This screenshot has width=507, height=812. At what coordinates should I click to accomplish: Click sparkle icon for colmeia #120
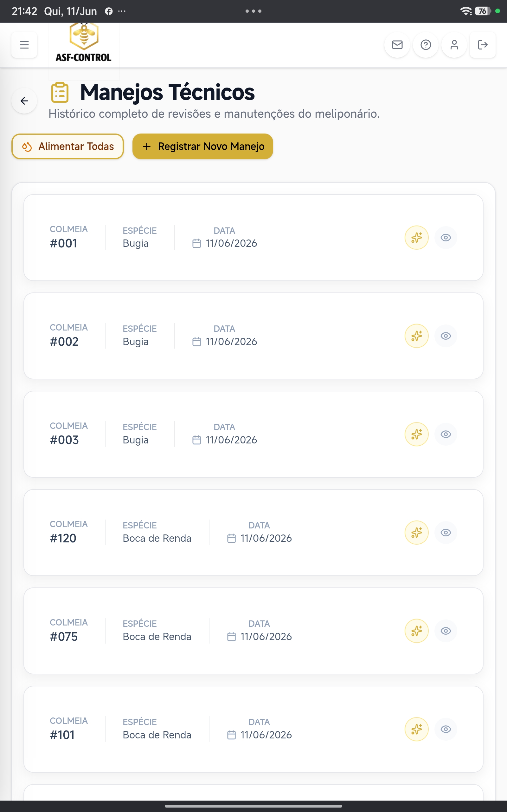click(417, 533)
